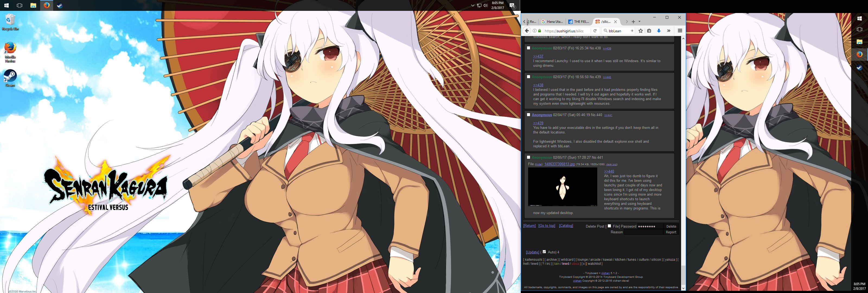Open the 1486337306813.jpg thumbnail image
The width and height of the screenshot is (868, 293).
point(562,187)
